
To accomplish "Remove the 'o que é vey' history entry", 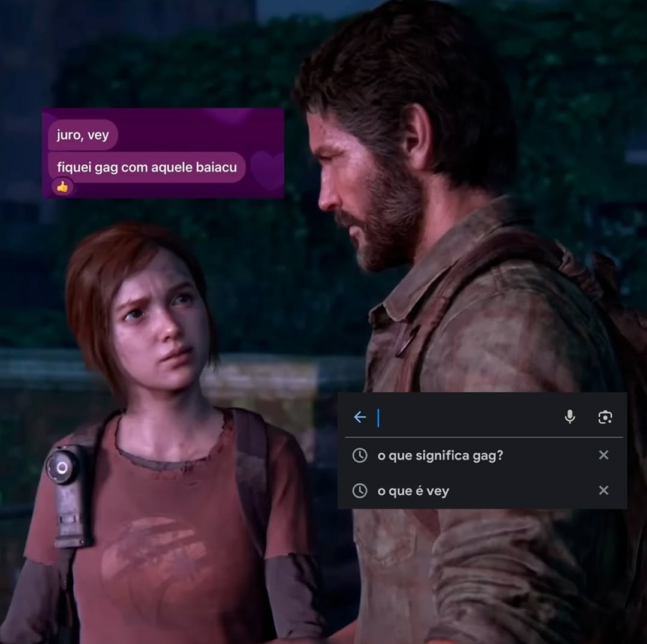I will [x=603, y=490].
